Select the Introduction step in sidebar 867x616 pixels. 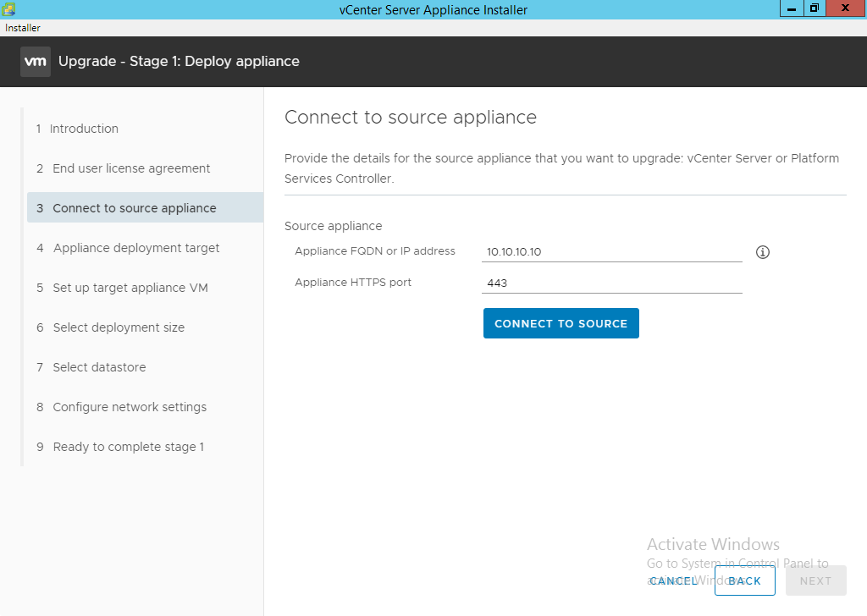point(84,129)
